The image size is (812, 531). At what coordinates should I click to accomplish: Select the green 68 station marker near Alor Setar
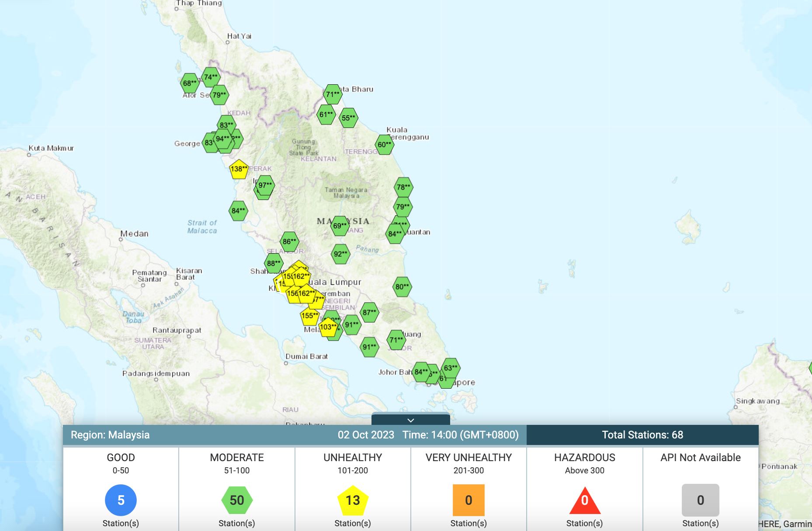(x=190, y=83)
